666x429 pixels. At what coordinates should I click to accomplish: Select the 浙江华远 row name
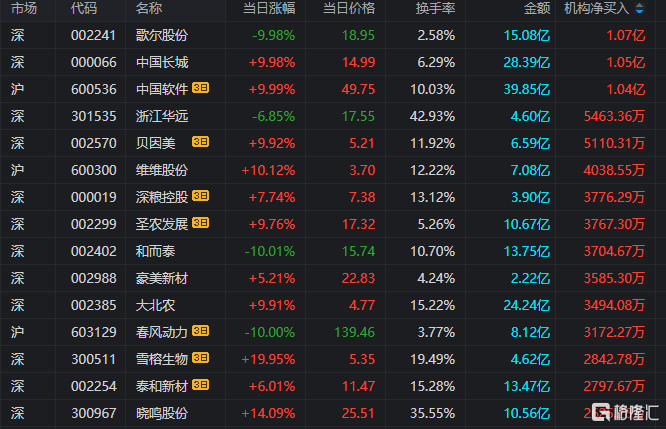click(x=162, y=116)
